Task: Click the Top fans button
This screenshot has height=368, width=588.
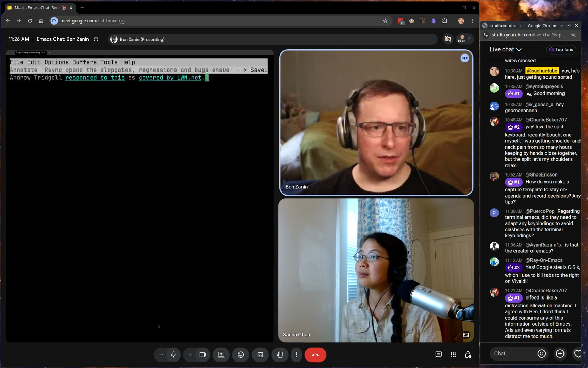Action: tap(561, 50)
